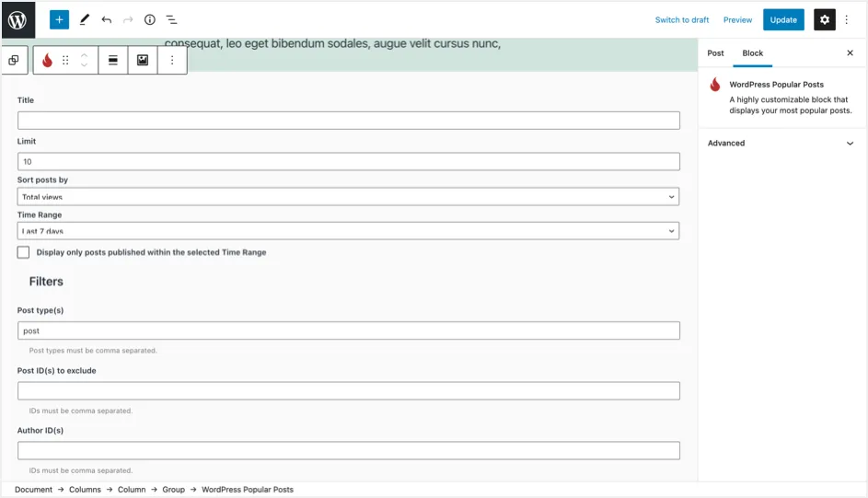Add a new block with plus button
868x498 pixels.
(x=59, y=20)
